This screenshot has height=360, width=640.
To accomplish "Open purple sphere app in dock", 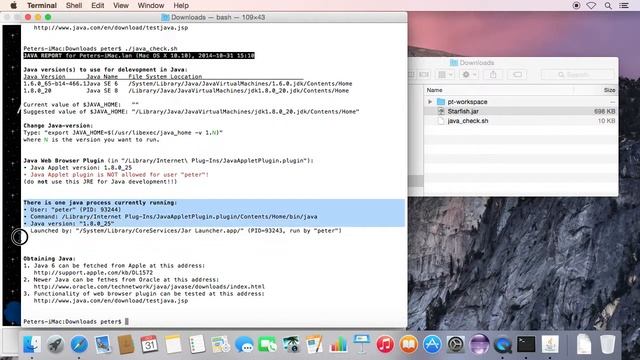I will pyautogui.click(x=479, y=344).
